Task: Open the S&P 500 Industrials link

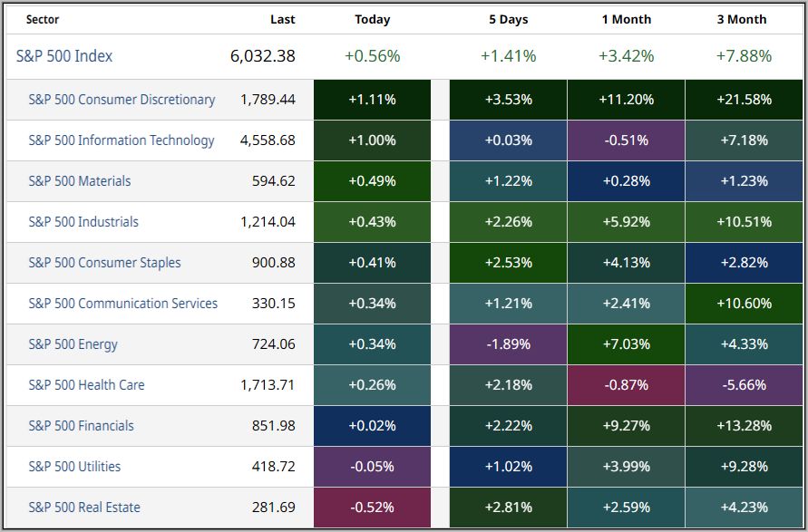Action: pos(83,222)
